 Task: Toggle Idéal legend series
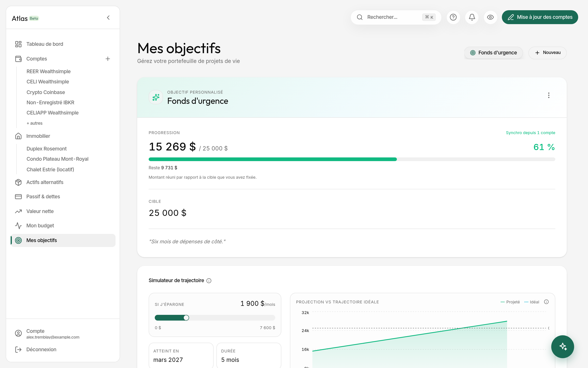click(x=532, y=302)
